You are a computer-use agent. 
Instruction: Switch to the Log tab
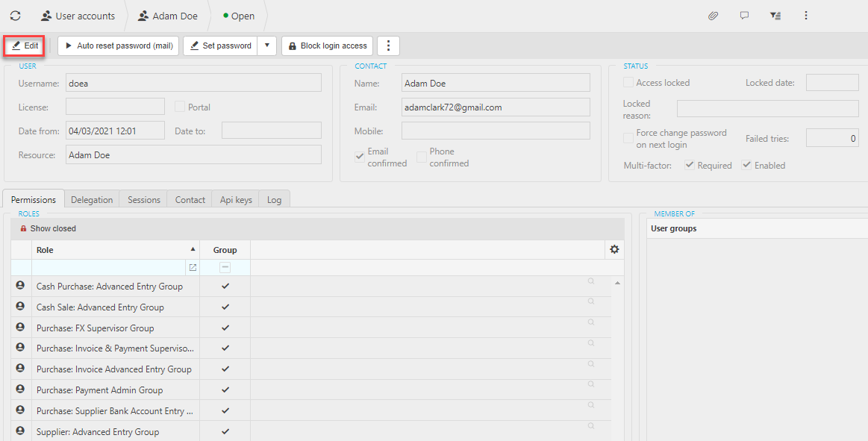[274, 200]
